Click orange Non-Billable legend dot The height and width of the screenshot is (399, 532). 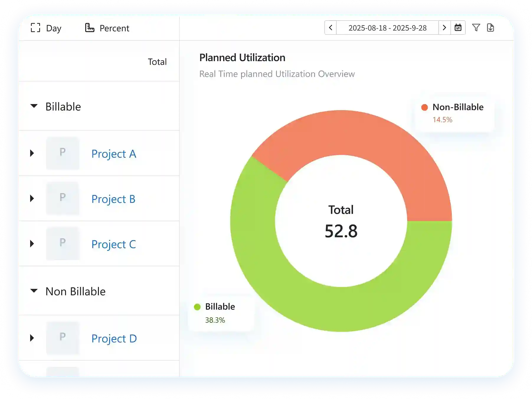point(424,107)
